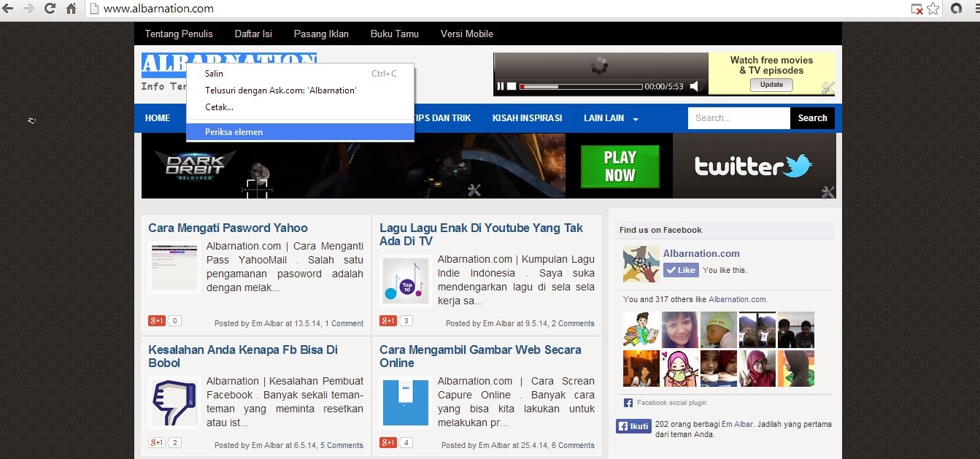Open the 1 Comment link
The image size is (980, 459).
click(x=344, y=323)
